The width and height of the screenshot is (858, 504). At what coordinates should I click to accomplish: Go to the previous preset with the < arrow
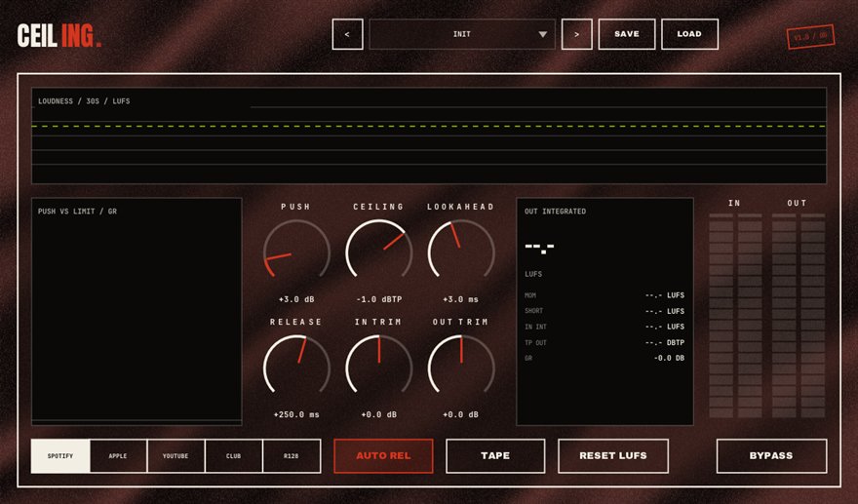point(347,34)
